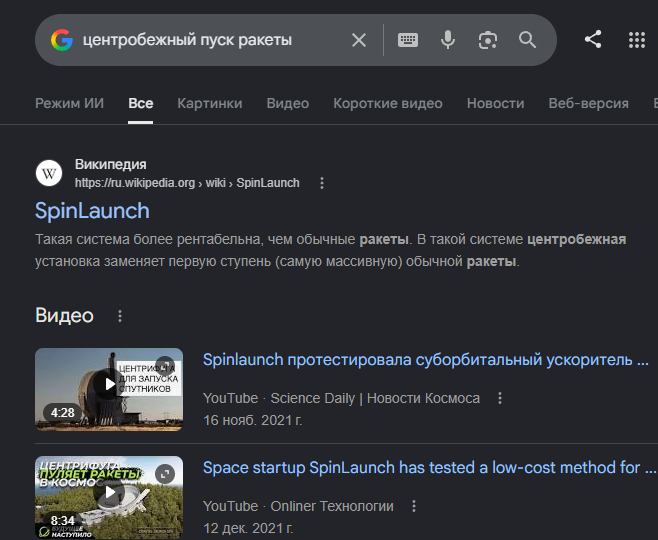This screenshot has width=658, height=540.
Task: Expand preview on second video thumbnail
Action: [x=165, y=474]
